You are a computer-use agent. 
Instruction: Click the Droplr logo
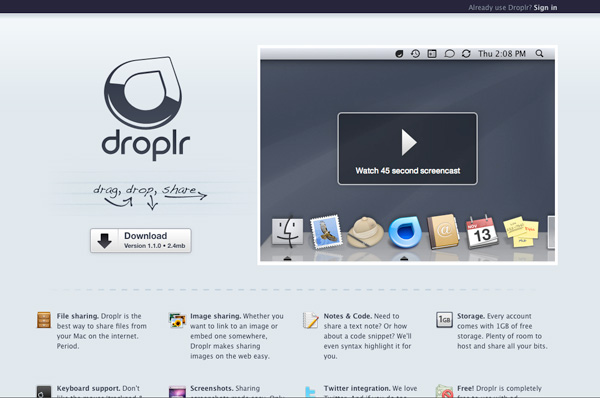pos(143,93)
